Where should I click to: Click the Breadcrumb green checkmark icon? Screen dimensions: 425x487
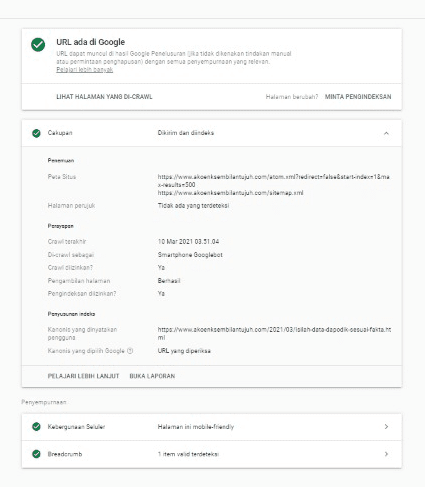pyautogui.click(x=36, y=454)
